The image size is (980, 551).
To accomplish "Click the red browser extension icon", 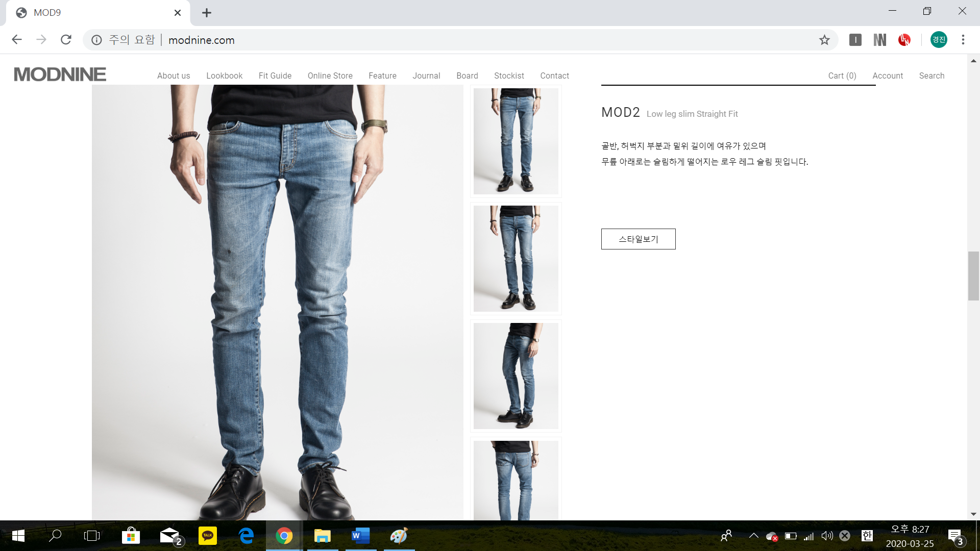I will click(904, 40).
